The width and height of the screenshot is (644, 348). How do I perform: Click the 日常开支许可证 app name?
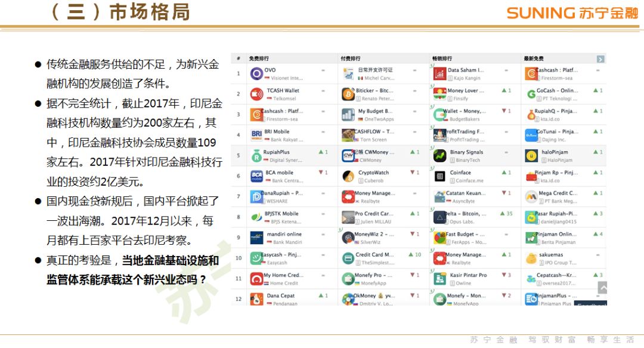point(376,70)
